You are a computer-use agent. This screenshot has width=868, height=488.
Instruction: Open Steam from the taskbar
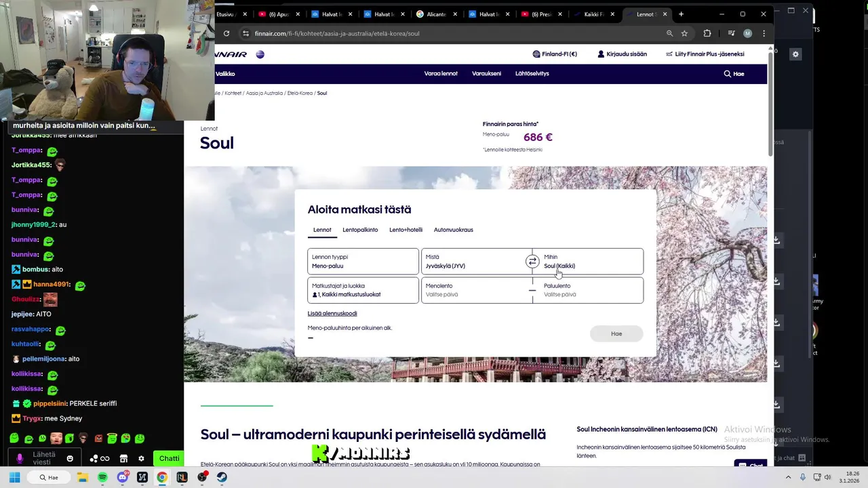222,477
